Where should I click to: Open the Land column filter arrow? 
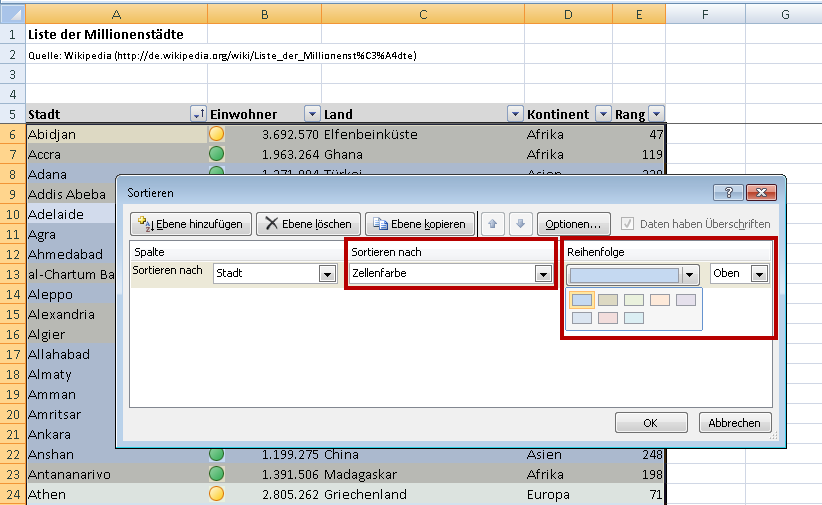[x=515, y=114]
